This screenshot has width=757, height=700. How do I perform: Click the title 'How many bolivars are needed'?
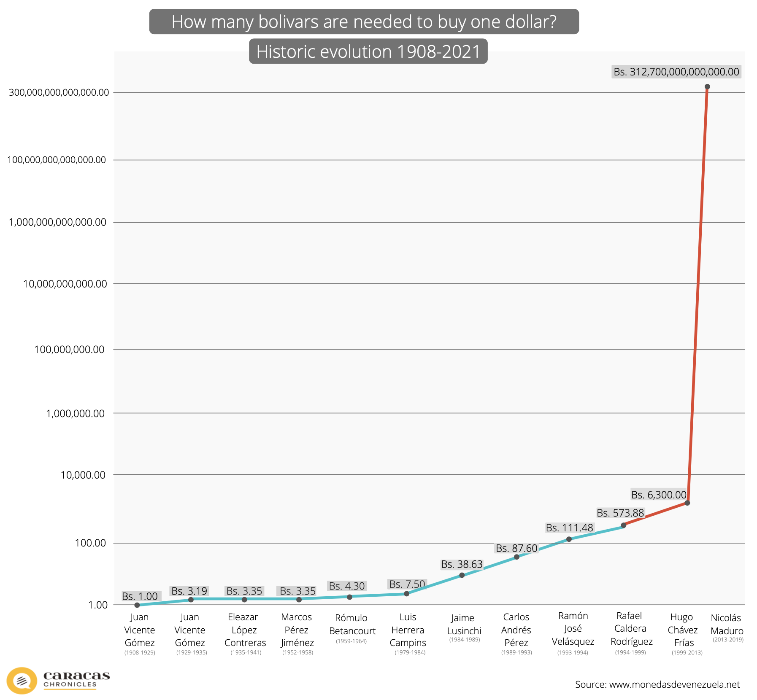[x=364, y=22]
